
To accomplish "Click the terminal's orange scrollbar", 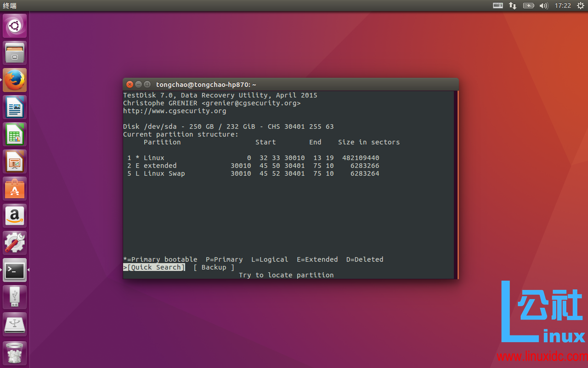I will point(458,184).
